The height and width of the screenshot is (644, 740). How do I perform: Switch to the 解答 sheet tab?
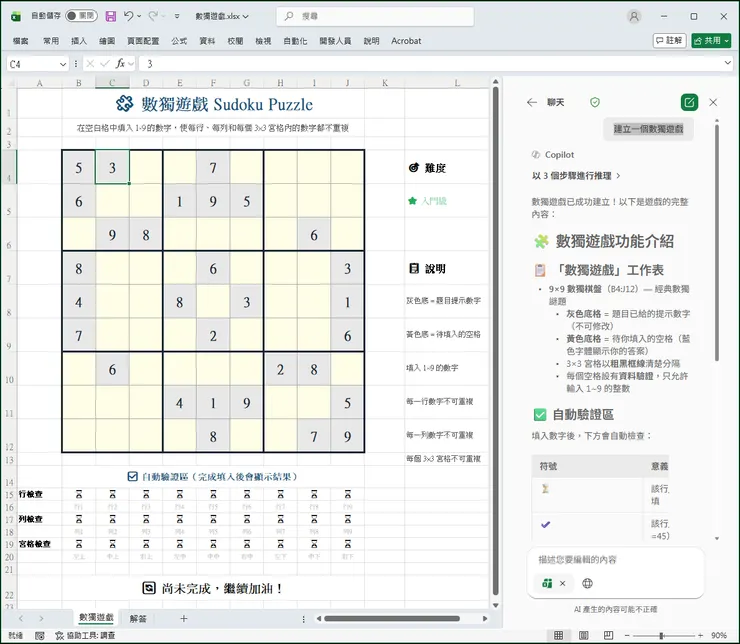(138, 618)
